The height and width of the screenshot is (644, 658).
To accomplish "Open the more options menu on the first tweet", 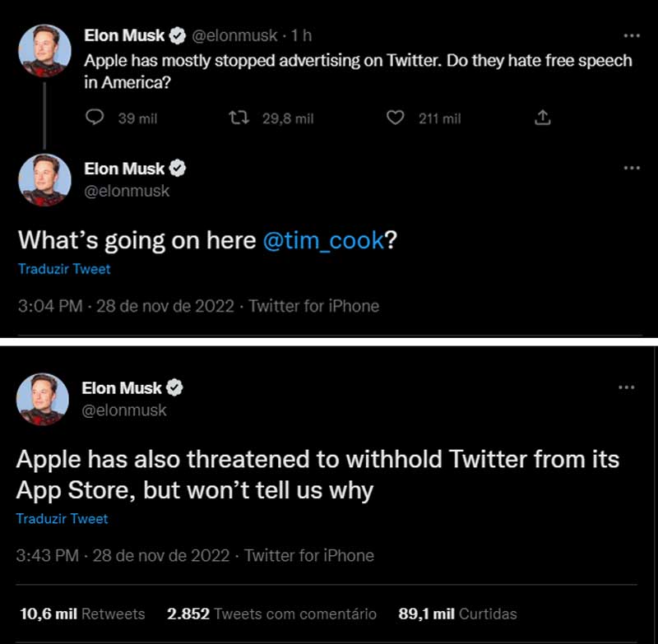I will click(x=632, y=35).
